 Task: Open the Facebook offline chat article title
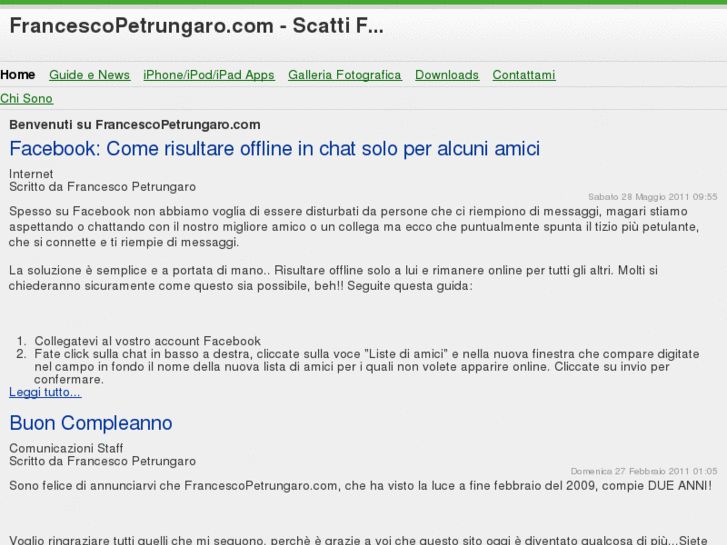[x=274, y=149]
